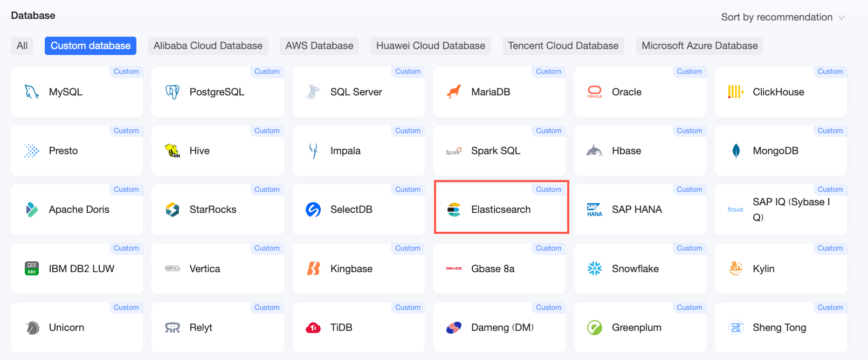This screenshot has height=360, width=868.
Task: Click the "Database" heading text
Action: [x=33, y=16]
